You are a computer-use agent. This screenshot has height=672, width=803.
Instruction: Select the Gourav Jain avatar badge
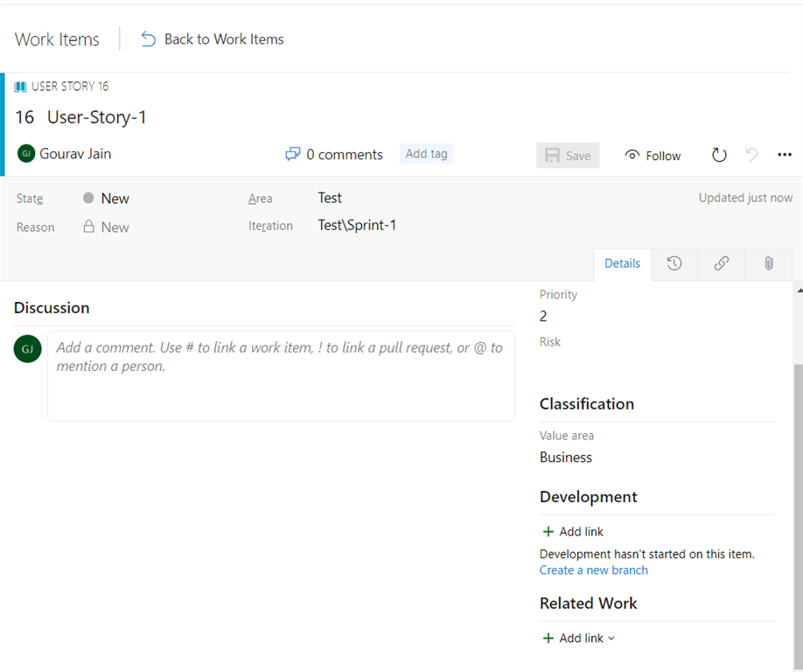pos(25,153)
